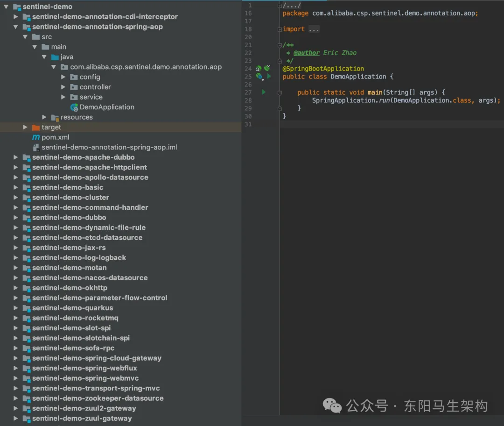Select sentinel-demo-dubbo module
Image resolution: width=504 pixels, height=426 pixels.
69,218
